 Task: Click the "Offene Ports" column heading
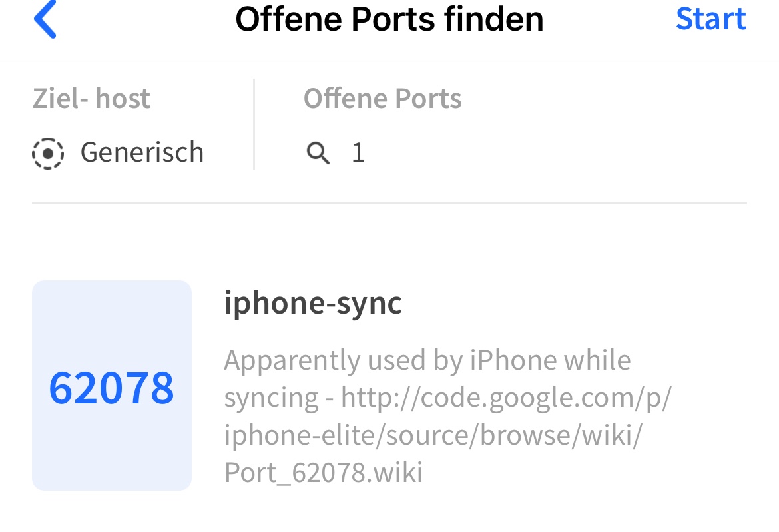(382, 99)
